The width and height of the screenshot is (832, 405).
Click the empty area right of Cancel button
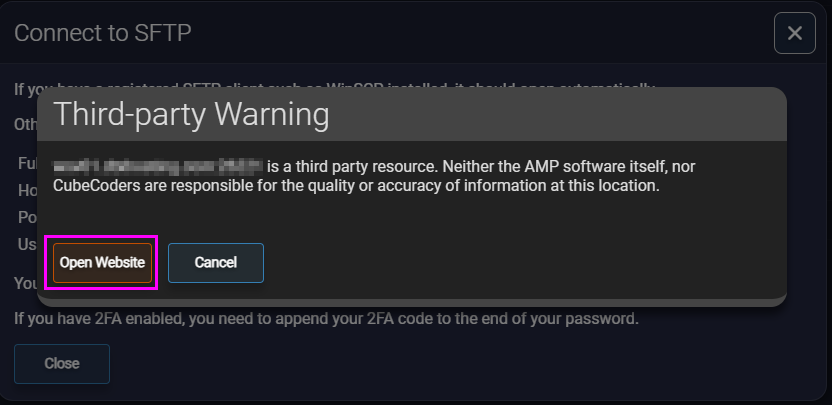click(520, 263)
